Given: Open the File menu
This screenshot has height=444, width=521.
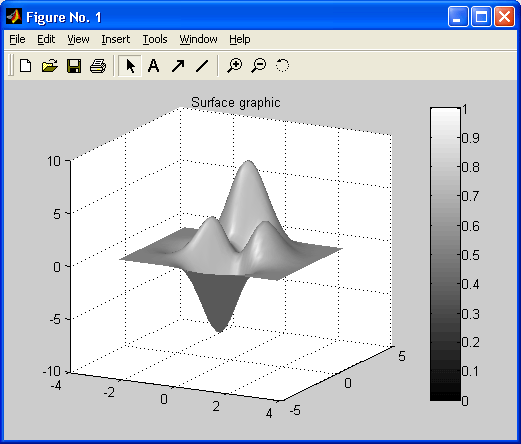Looking at the screenshot, I should pyautogui.click(x=17, y=39).
